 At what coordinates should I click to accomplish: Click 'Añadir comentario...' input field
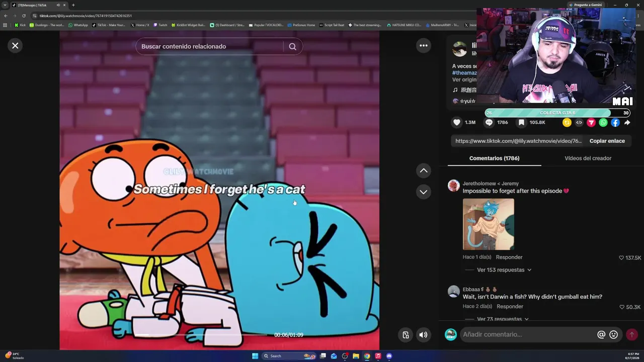click(528, 334)
